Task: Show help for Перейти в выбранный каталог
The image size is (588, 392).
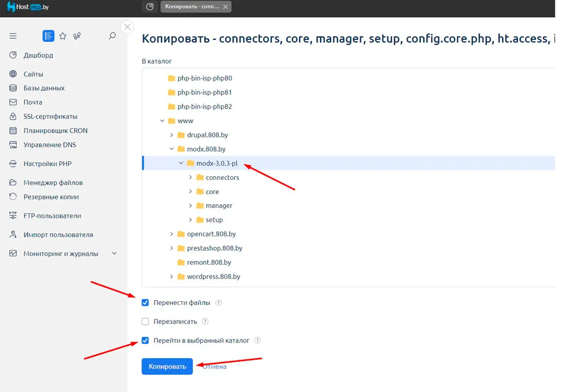Action: 258,341
